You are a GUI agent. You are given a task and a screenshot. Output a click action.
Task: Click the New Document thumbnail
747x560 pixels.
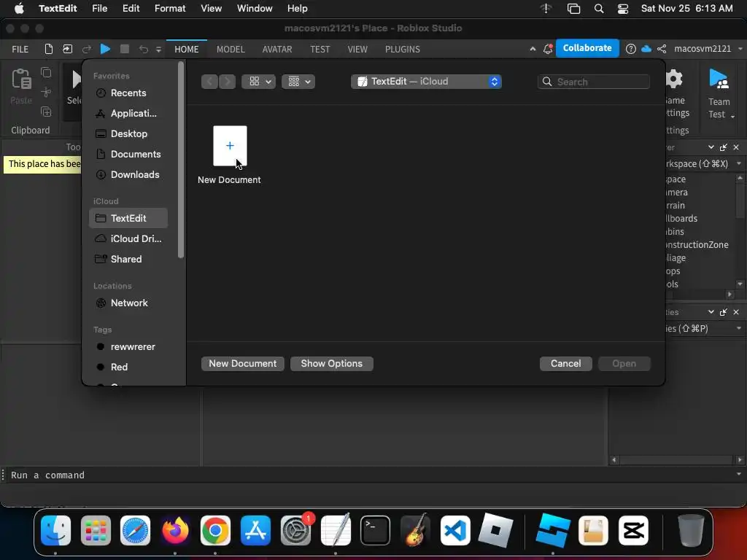tap(230, 146)
